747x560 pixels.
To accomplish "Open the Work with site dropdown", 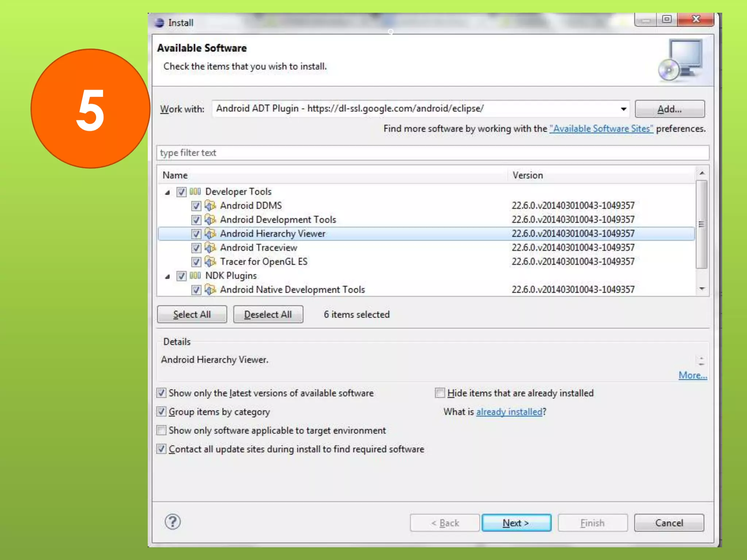I will pos(623,109).
